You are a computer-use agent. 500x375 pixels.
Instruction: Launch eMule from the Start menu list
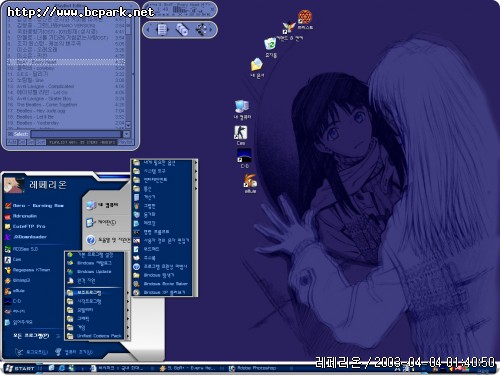click(x=15, y=291)
